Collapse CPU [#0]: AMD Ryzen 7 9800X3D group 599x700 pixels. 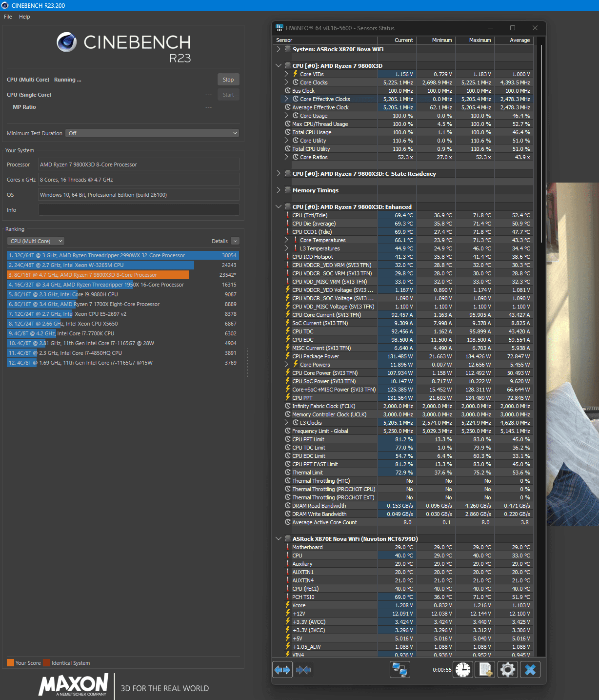pos(279,66)
